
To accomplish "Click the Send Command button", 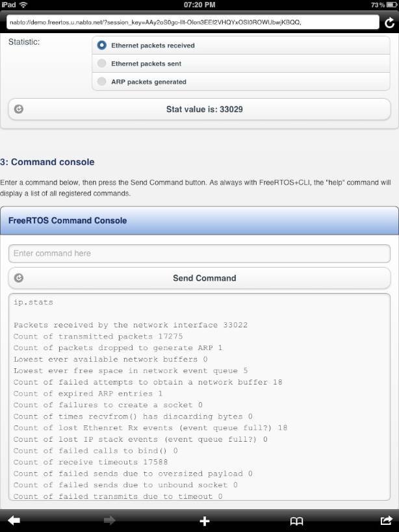I will pos(199,278).
